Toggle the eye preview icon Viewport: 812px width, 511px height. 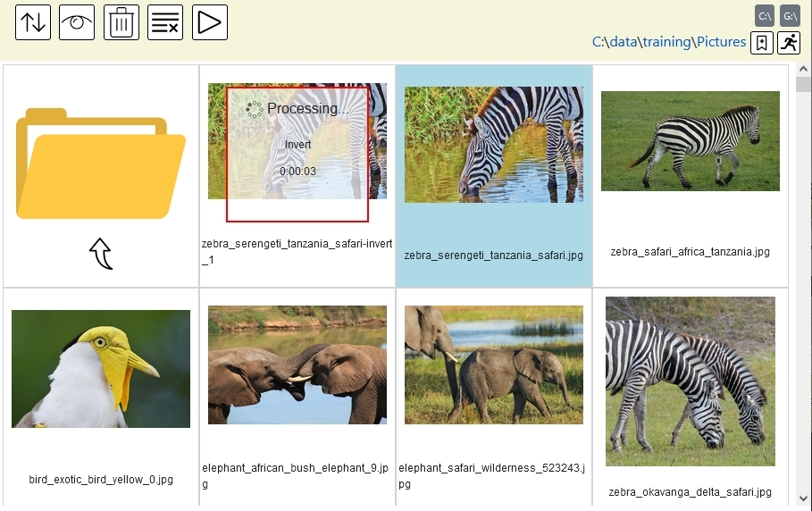click(x=77, y=22)
